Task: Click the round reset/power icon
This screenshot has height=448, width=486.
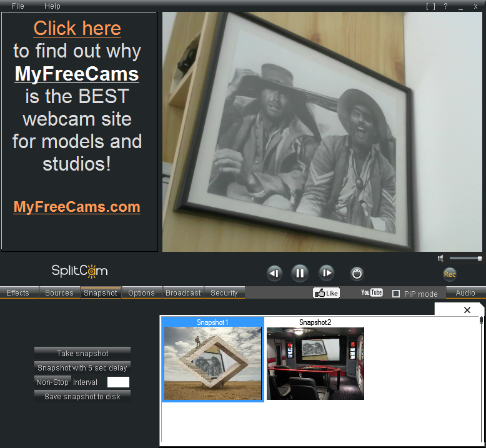Action: click(357, 274)
